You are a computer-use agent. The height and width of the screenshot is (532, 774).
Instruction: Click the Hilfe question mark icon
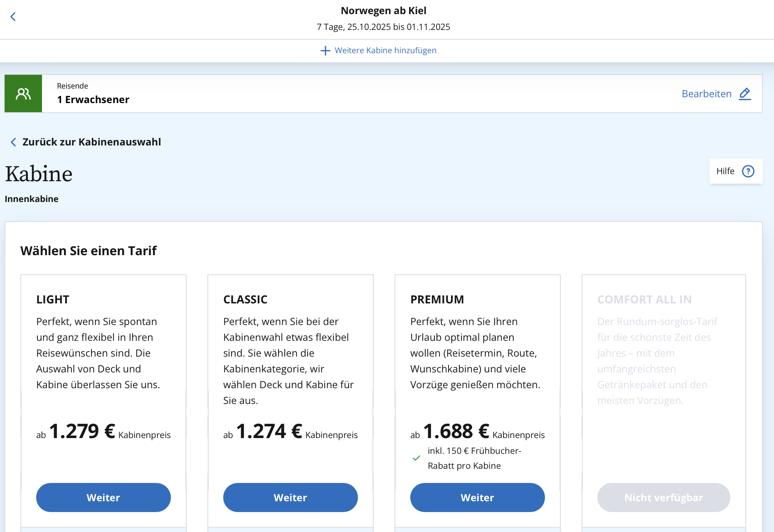pos(748,171)
